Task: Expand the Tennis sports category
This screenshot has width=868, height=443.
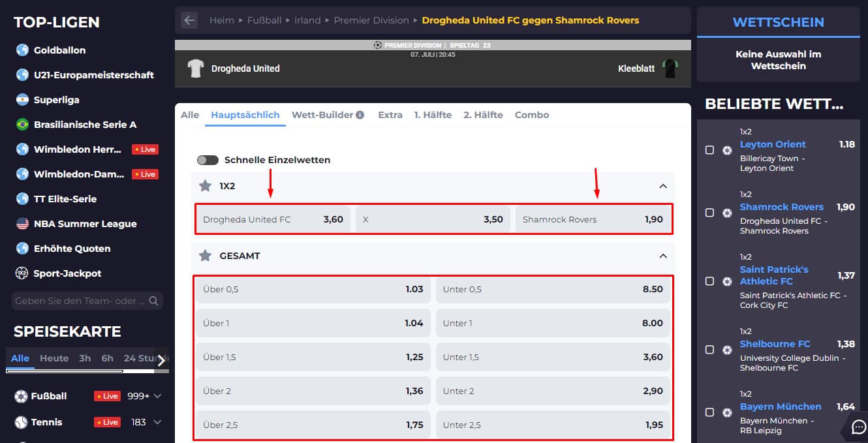Action: click(157, 422)
